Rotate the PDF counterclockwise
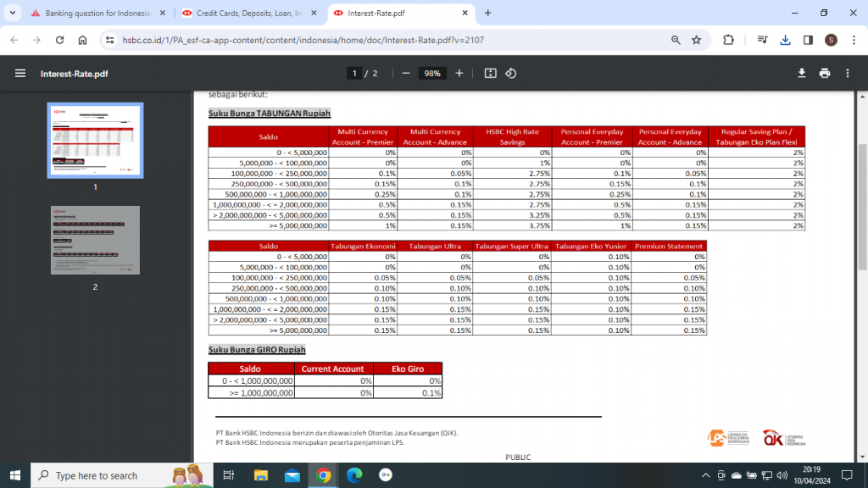 pos(510,73)
